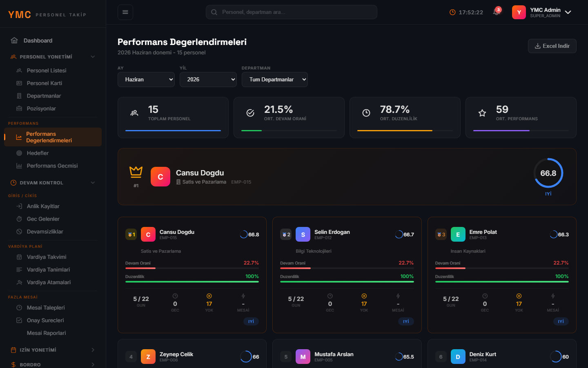Collapse the Devam Kontrol section chevron
Viewport: 588px width, 368px height.
click(x=93, y=183)
